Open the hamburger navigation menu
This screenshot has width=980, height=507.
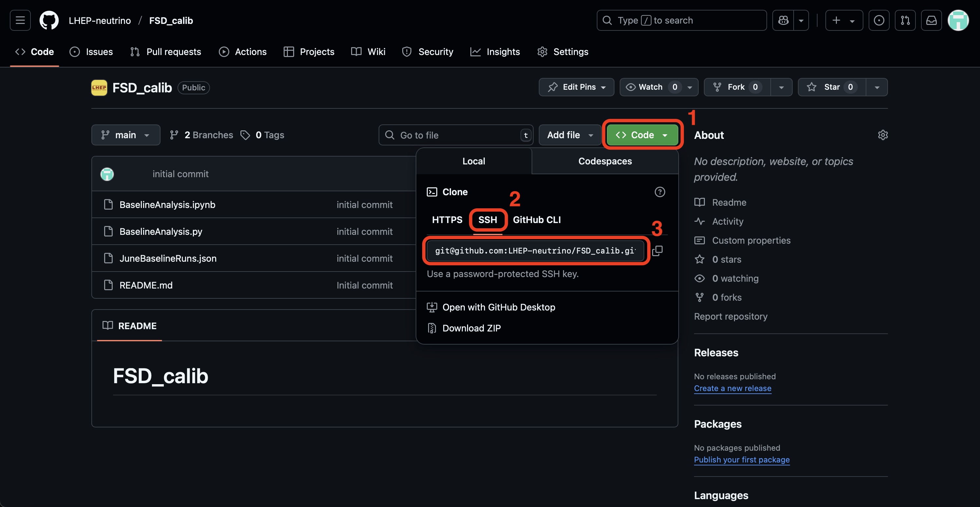[20, 20]
